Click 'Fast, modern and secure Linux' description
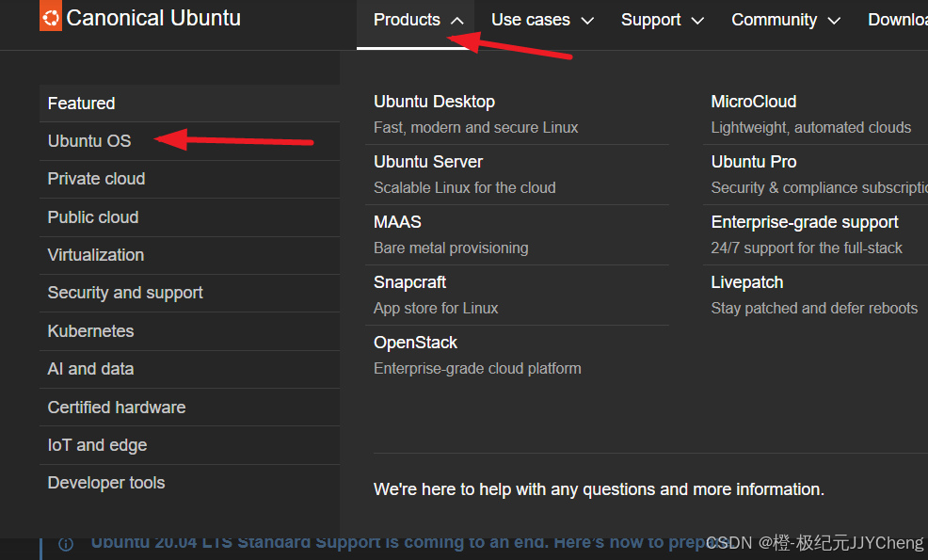 476,128
